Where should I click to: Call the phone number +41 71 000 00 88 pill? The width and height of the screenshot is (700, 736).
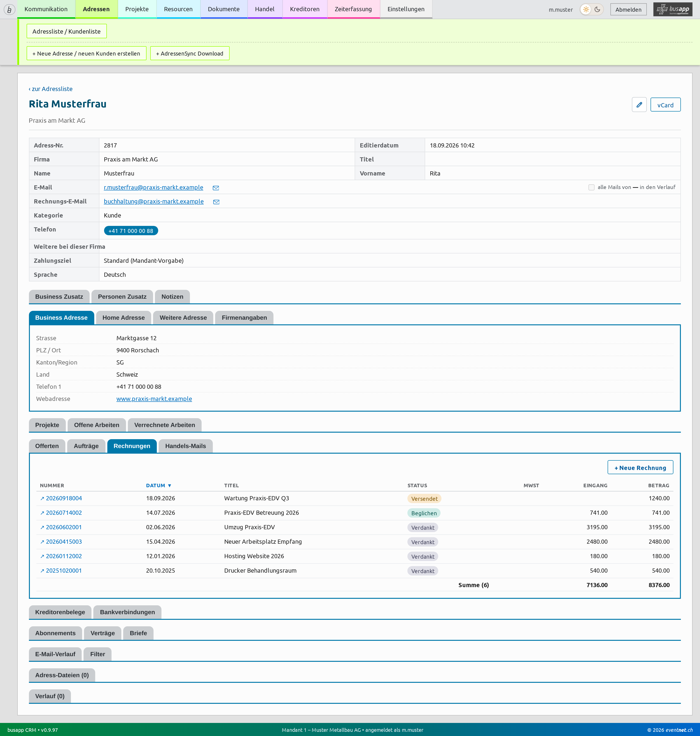click(x=131, y=231)
